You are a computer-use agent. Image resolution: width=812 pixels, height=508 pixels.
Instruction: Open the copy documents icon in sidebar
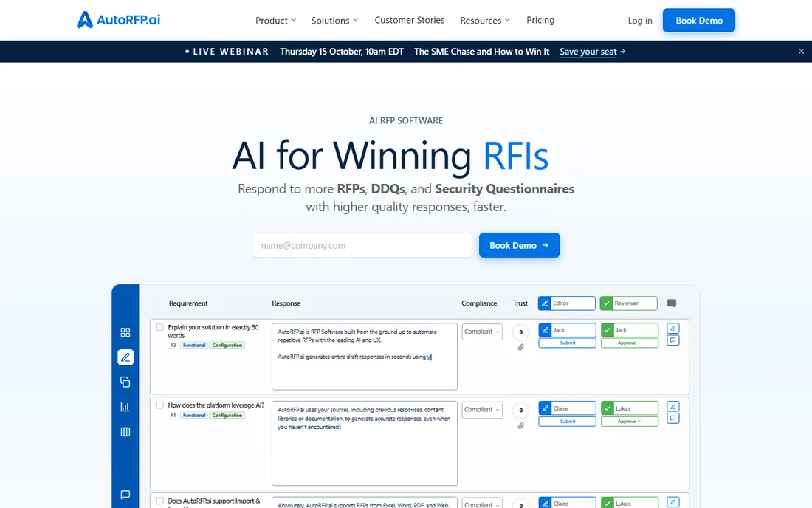pyautogui.click(x=125, y=382)
